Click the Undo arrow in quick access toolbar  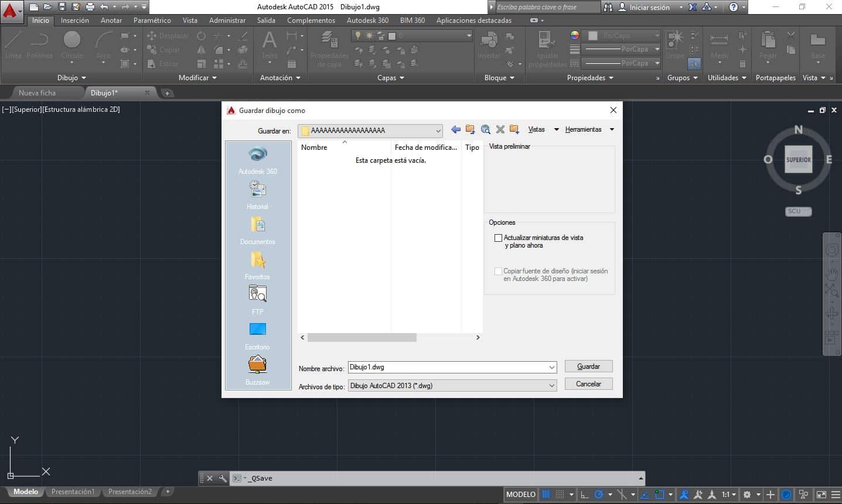click(104, 7)
